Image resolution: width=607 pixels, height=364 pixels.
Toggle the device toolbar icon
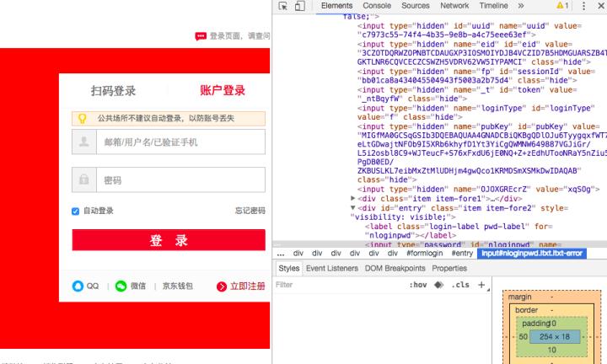coord(300,6)
